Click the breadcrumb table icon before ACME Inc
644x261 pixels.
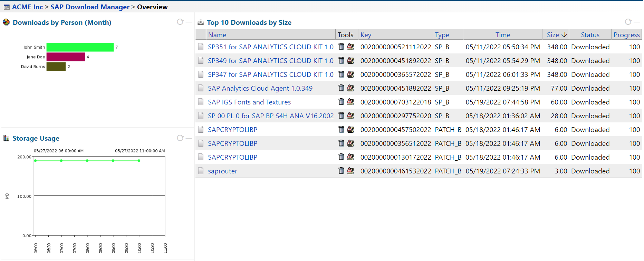[7, 7]
